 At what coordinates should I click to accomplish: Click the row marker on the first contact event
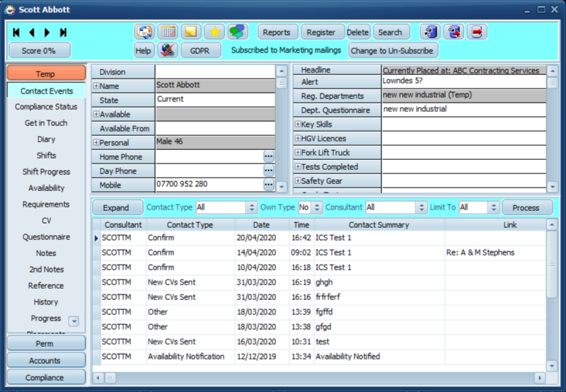click(x=96, y=238)
